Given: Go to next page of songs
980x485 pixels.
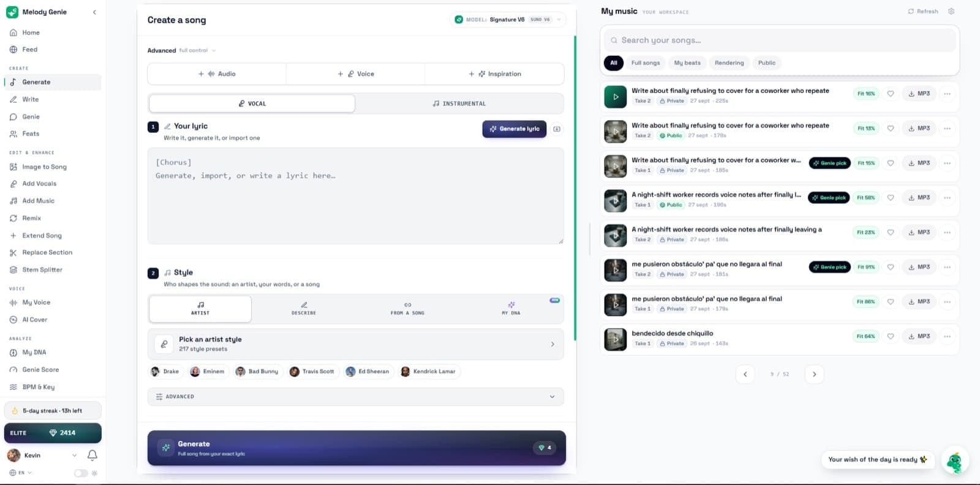Looking at the screenshot, I should [814, 374].
